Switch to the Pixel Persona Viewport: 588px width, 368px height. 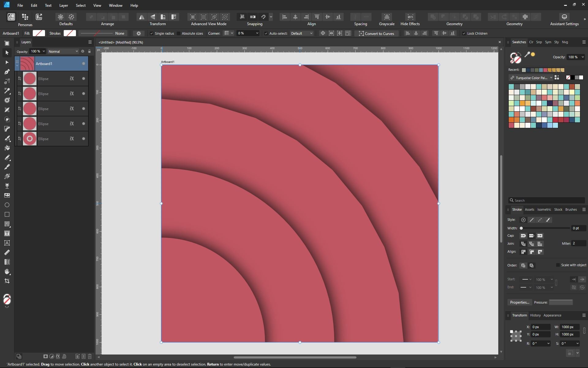25,17
